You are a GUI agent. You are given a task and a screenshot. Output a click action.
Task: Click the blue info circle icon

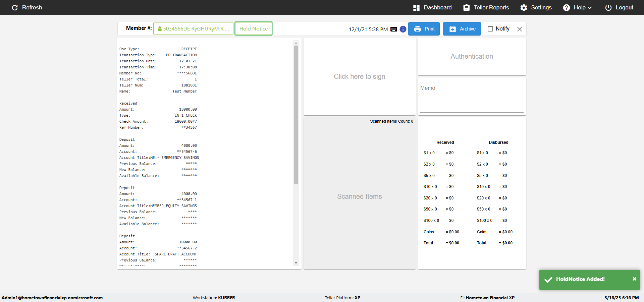[x=403, y=29]
